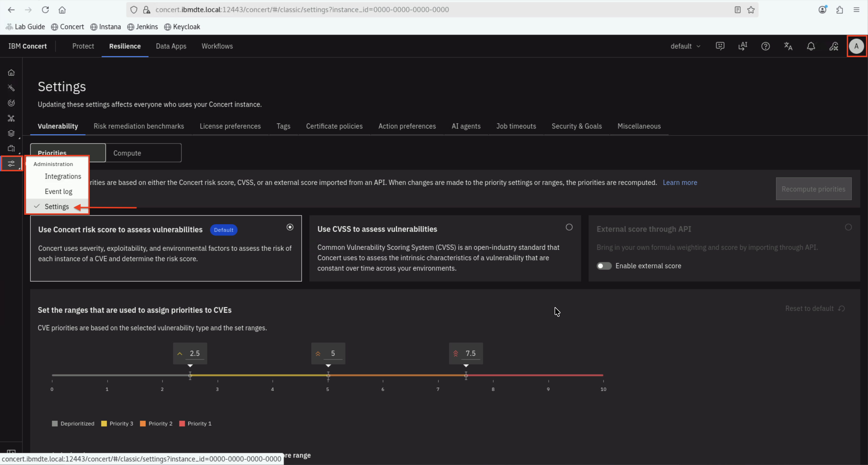The width and height of the screenshot is (868, 465).
Task: Open Instana bookmark
Action: click(106, 27)
